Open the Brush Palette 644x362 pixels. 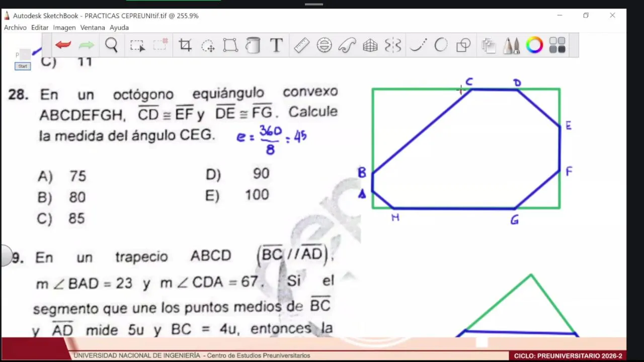[x=512, y=45]
